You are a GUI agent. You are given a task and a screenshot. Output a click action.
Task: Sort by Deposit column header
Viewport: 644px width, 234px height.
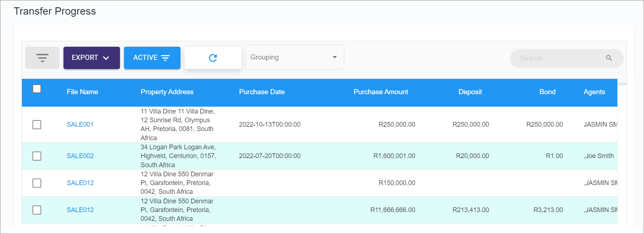470,92
